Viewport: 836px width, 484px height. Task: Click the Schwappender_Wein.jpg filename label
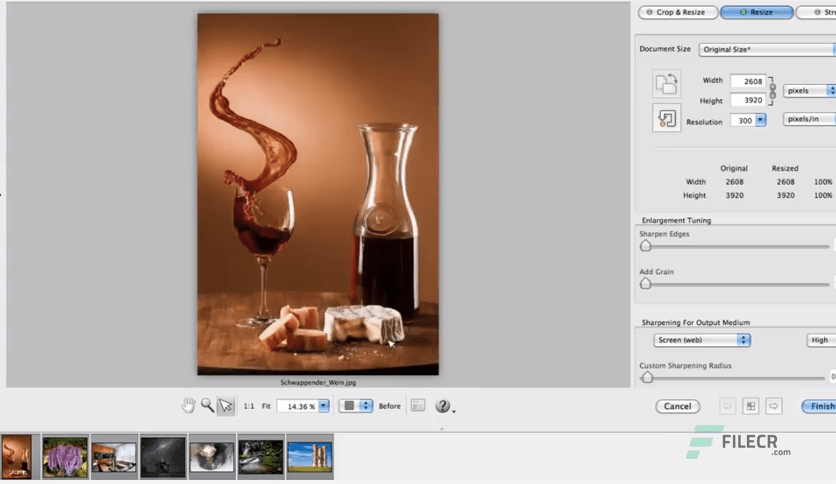click(x=318, y=382)
